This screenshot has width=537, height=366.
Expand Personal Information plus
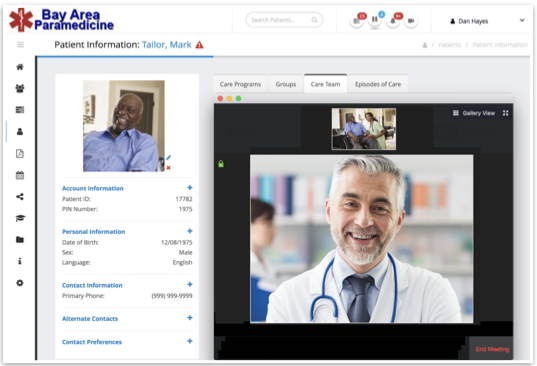pyautogui.click(x=190, y=231)
